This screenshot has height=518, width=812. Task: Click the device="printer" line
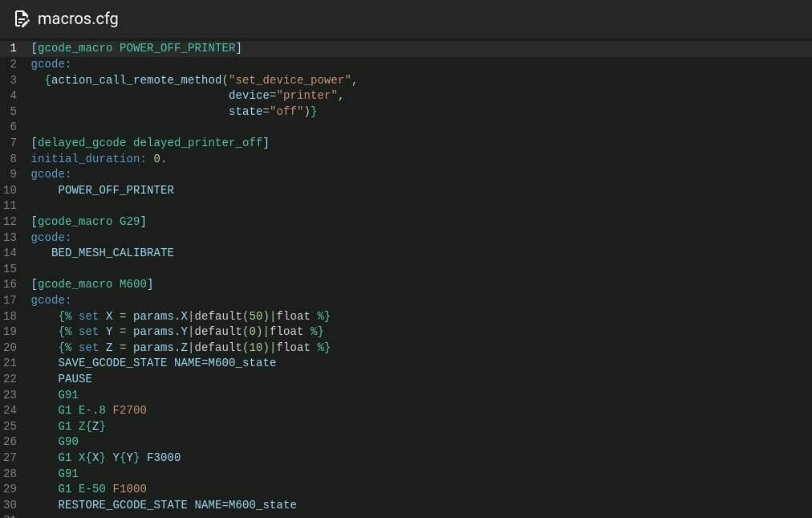(x=286, y=96)
